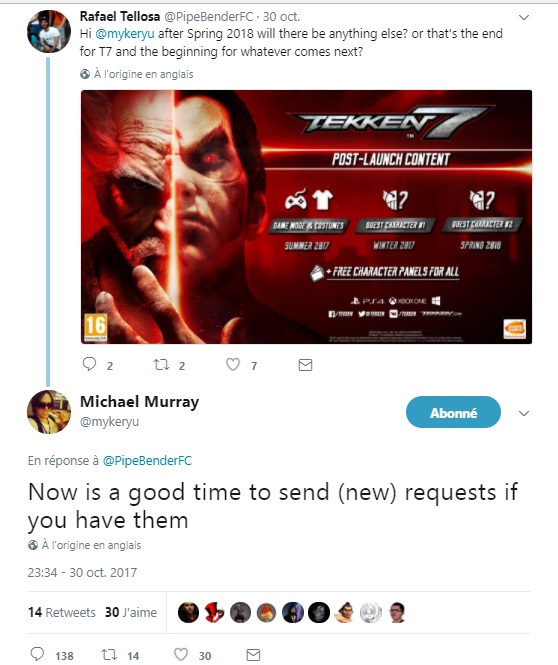Retweet Rafael Tellosa's tweet
Screen dimensions: 558x665
coord(162,364)
